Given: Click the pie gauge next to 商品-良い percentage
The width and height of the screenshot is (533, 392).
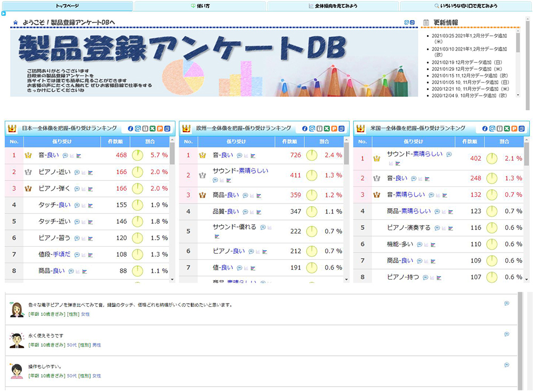Looking at the screenshot, I should tap(138, 272).
